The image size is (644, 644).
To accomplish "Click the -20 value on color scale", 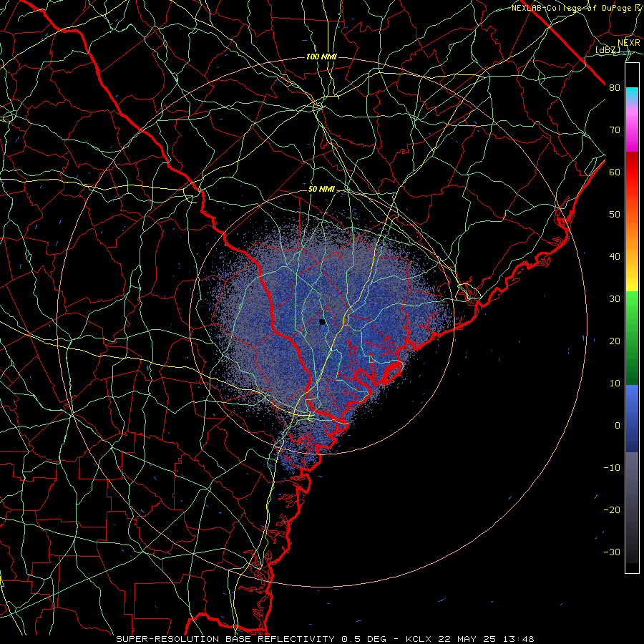I will point(612,509).
